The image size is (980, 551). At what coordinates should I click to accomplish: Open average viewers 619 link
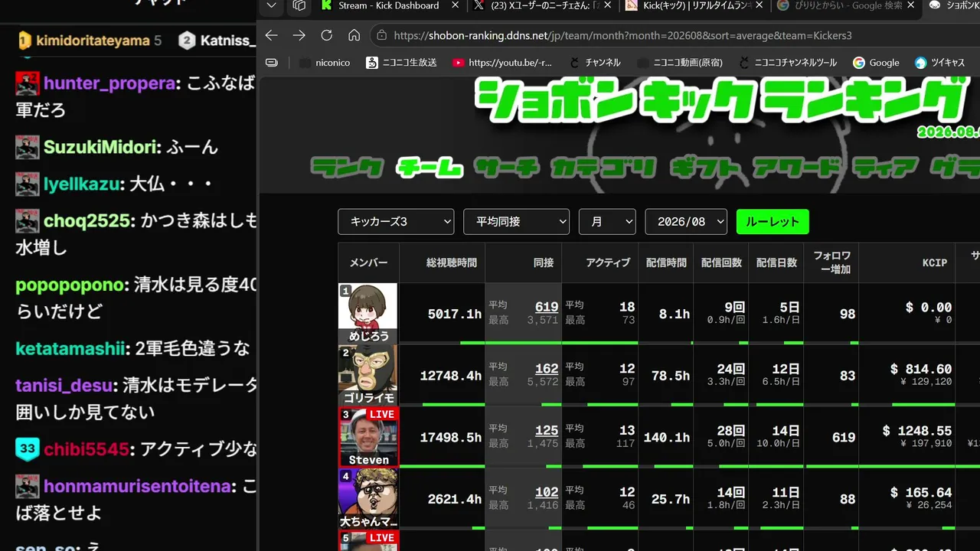point(547,307)
